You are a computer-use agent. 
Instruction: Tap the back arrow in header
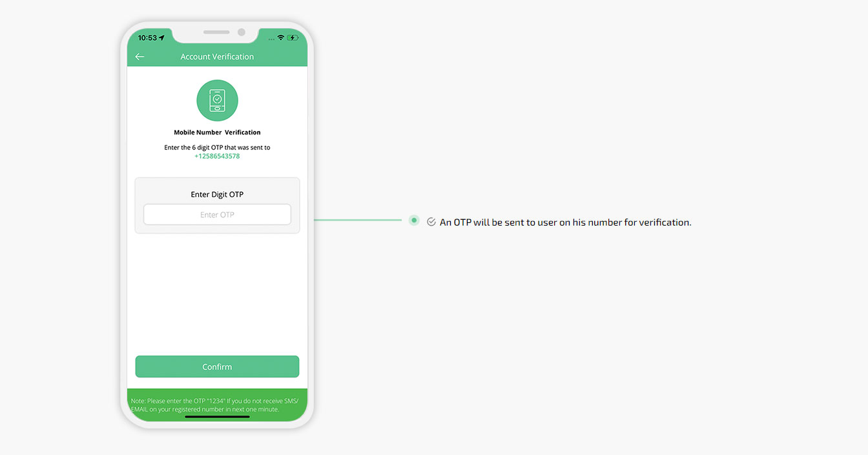(x=139, y=57)
